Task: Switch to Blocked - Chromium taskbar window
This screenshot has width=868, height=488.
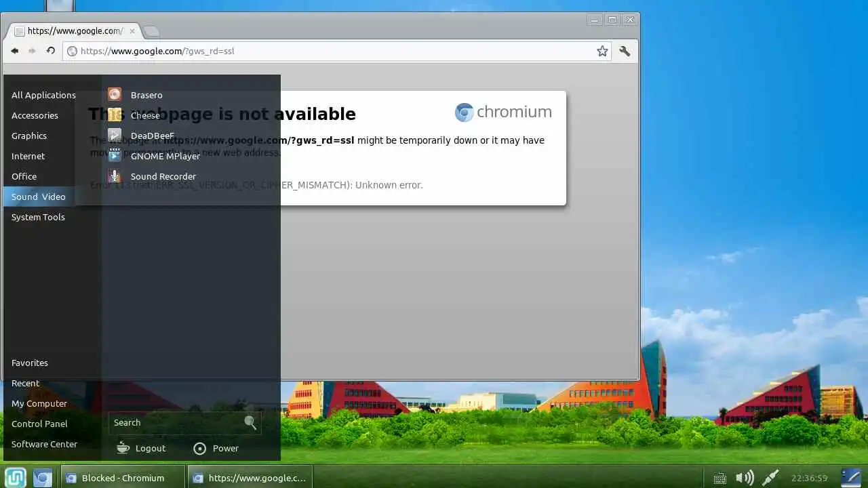Action: (x=123, y=478)
